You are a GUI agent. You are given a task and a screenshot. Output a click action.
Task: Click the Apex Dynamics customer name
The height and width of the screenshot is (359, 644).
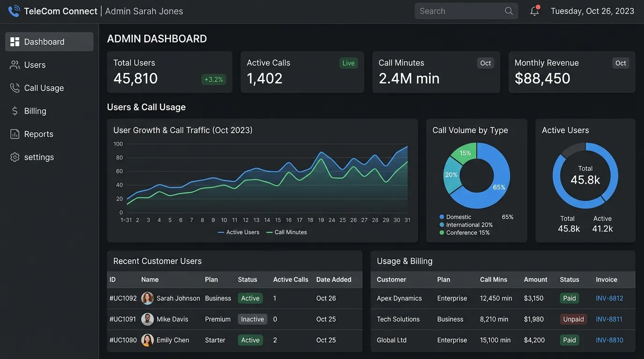pos(399,298)
